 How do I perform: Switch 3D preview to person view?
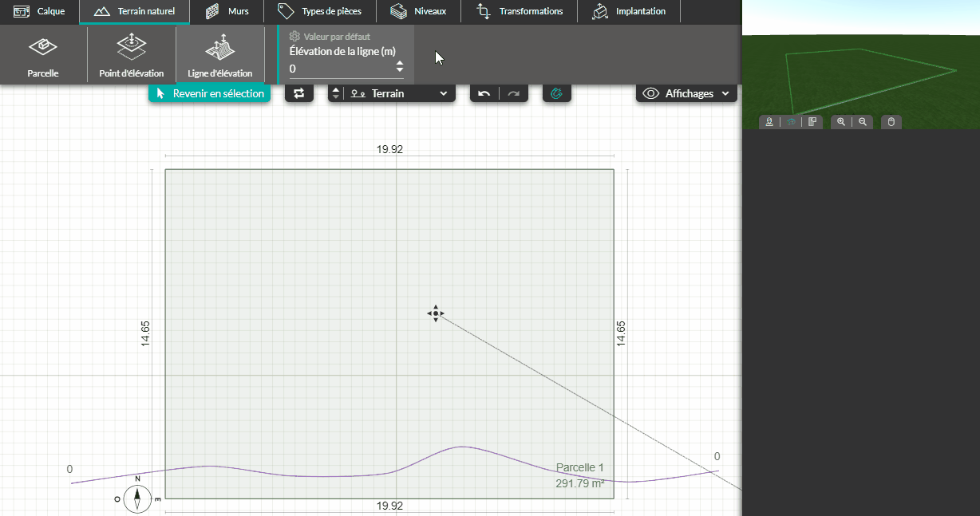(769, 122)
